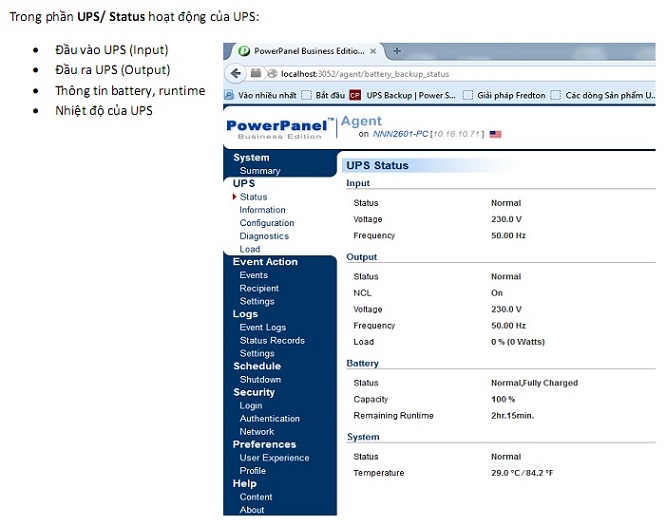Click the Input voltage value '230.0 V'
Viewport: 666px width, 526px height.
point(506,219)
